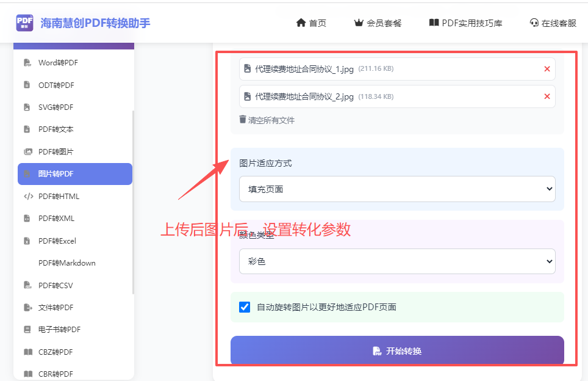The image size is (588, 381).
Task: Click the ODT转PDF file icon
Action: point(27,85)
